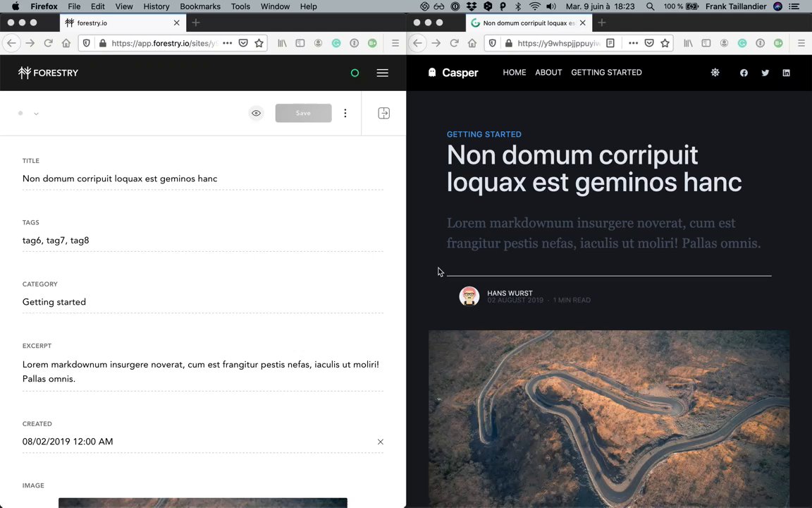The image size is (812, 508).
Task: Click home icon in left Firefox window
Action: coord(66,43)
